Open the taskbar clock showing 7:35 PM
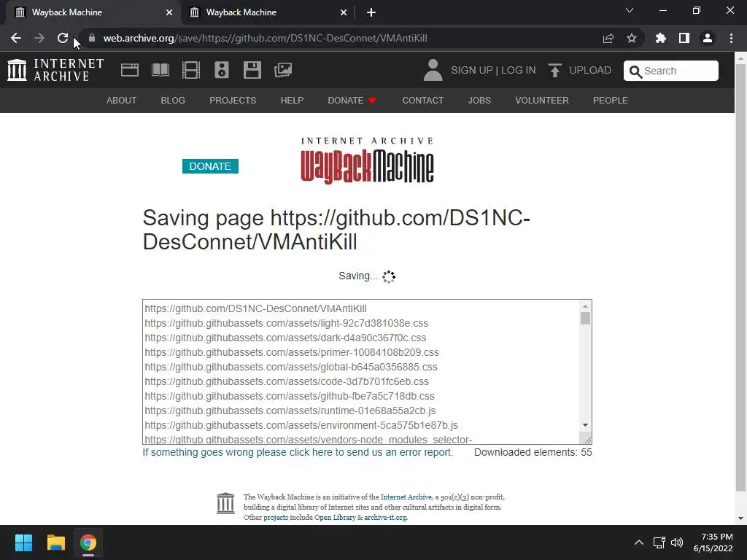 713,542
